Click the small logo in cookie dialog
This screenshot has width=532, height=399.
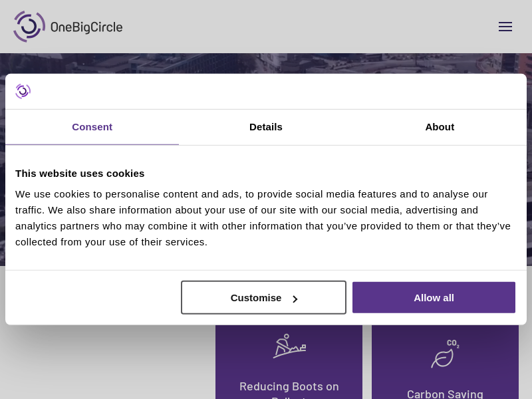(23, 91)
